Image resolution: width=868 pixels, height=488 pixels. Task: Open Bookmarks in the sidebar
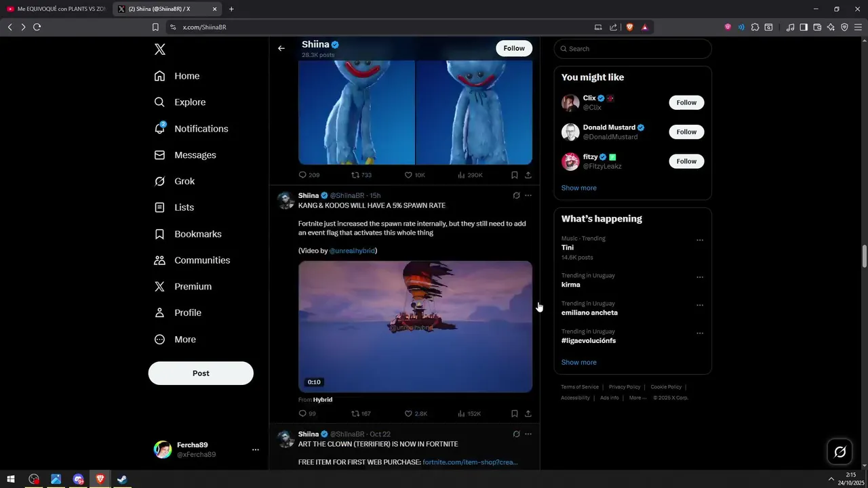click(x=188, y=234)
